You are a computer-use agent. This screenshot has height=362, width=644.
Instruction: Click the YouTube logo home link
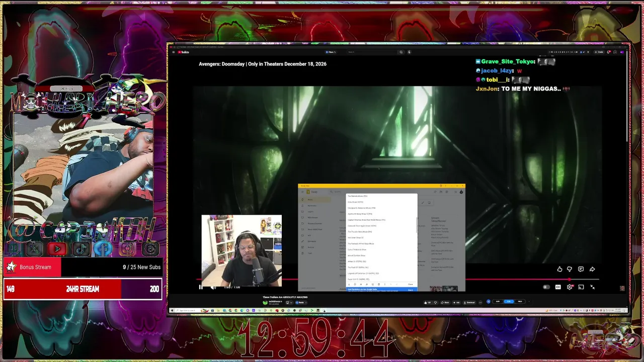pos(183,52)
